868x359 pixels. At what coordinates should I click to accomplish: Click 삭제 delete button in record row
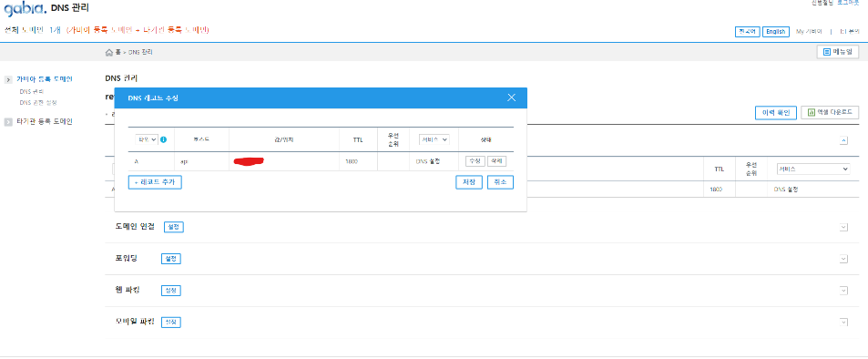[x=497, y=161]
